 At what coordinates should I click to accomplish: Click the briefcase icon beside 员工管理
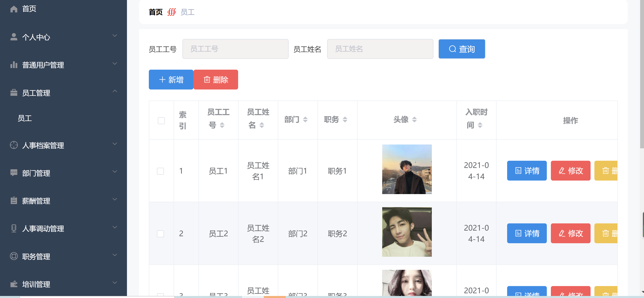click(x=14, y=93)
